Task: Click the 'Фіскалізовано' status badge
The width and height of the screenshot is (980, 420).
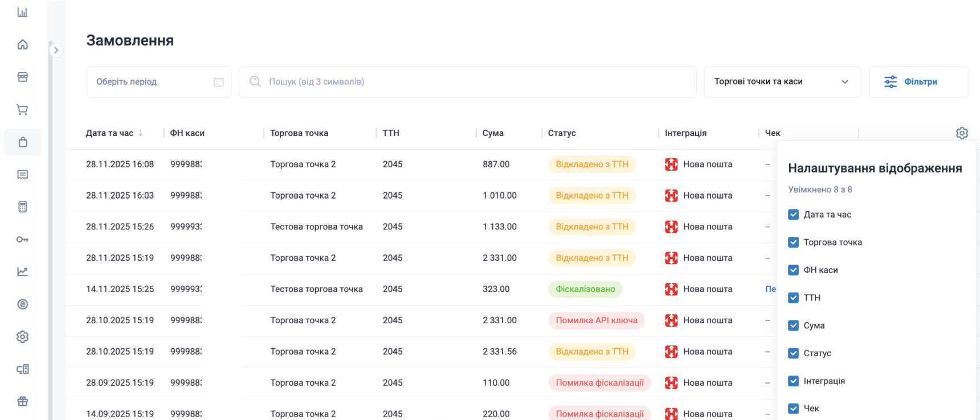Action: (x=585, y=289)
